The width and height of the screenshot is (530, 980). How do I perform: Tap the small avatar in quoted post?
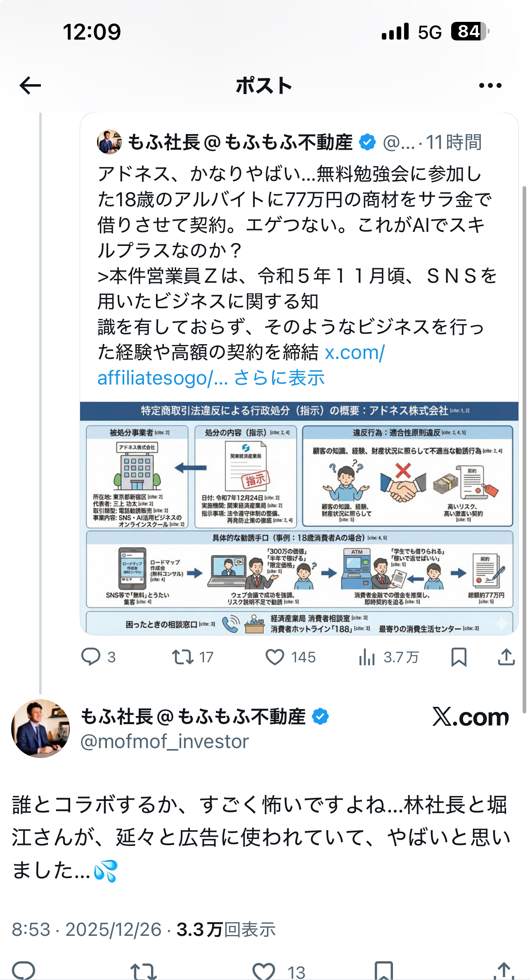(x=109, y=142)
